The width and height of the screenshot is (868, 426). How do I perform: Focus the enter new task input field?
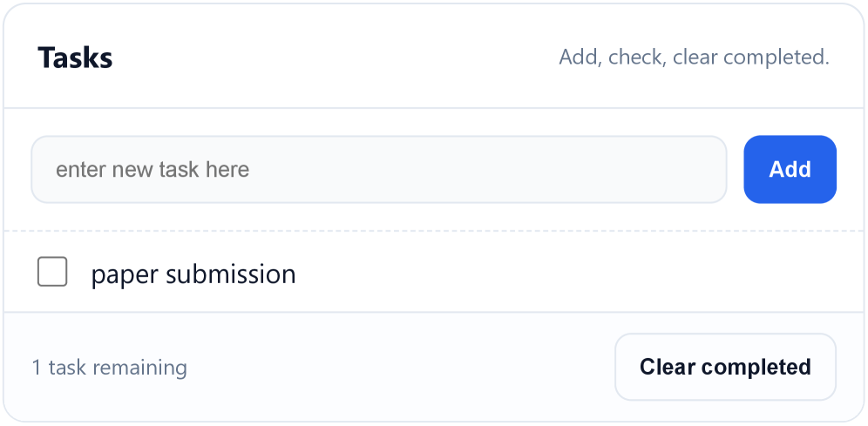coord(378,169)
